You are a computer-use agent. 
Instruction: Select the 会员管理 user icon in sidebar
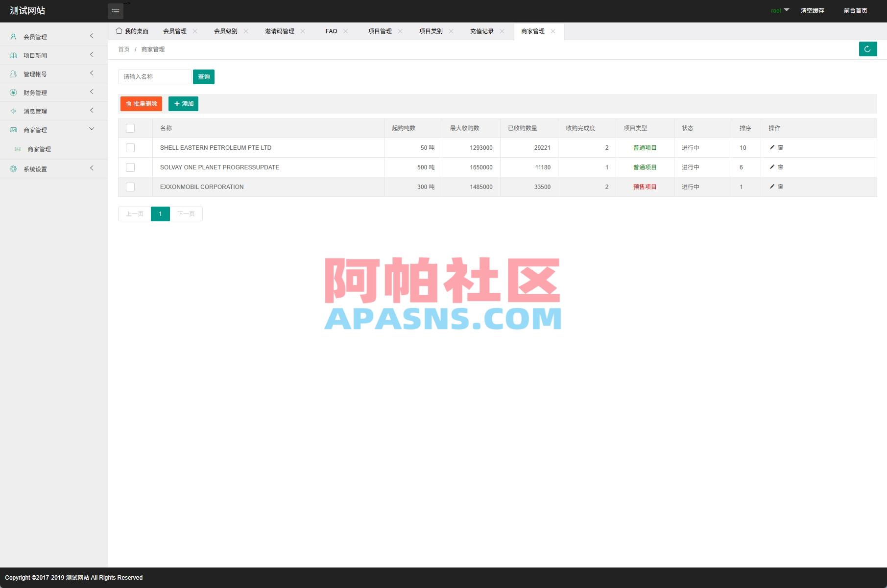point(13,36)
